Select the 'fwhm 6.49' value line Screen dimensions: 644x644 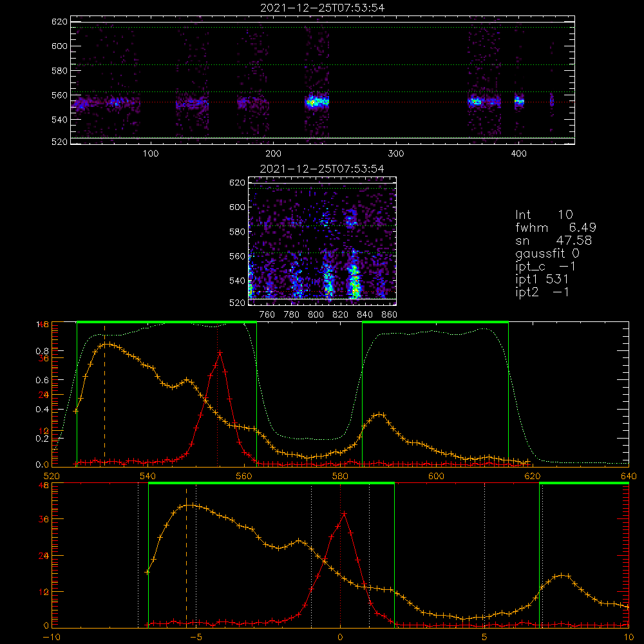(556, 227)
